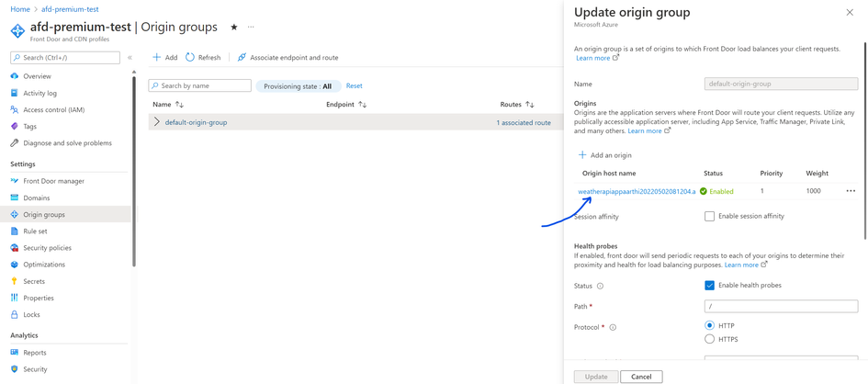Click the Overview icon in sidebar

[x=15, y=76]
